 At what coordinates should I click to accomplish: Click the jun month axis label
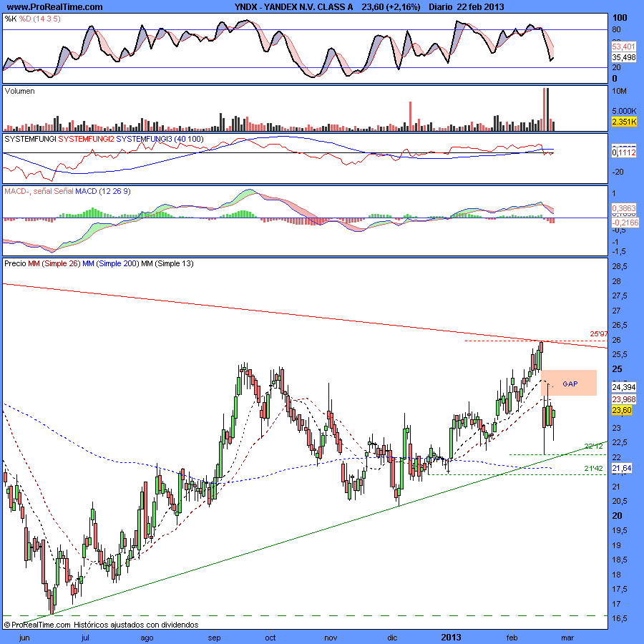click(x=24, y=638)
